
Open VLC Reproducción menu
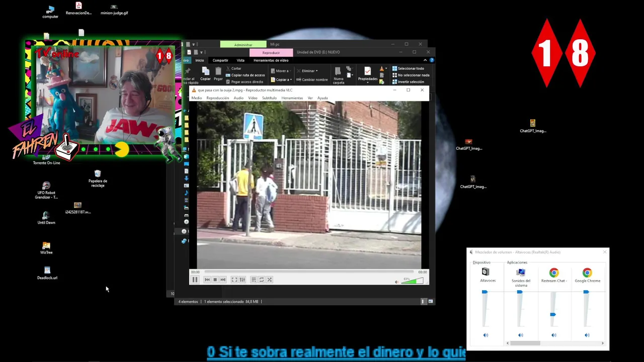pyautogui.click(x=217, y=98)
